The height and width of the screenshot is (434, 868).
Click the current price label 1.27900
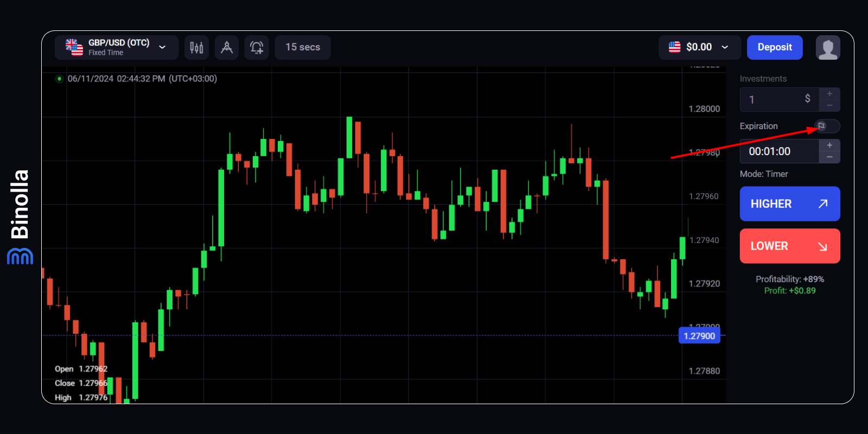click(x=699, y=336)
